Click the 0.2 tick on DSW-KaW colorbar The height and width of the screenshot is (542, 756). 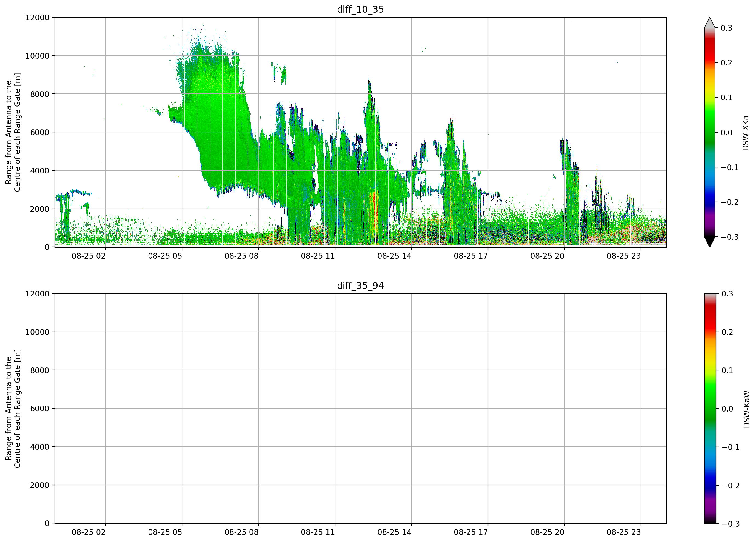pos(727,332)
